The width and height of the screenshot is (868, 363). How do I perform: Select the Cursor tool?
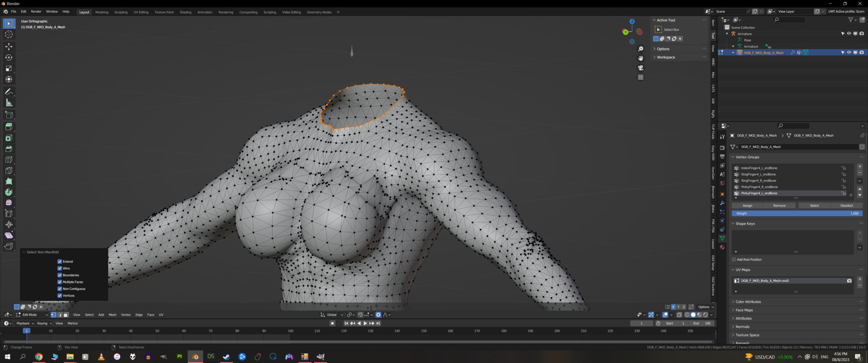click(9, 34)
